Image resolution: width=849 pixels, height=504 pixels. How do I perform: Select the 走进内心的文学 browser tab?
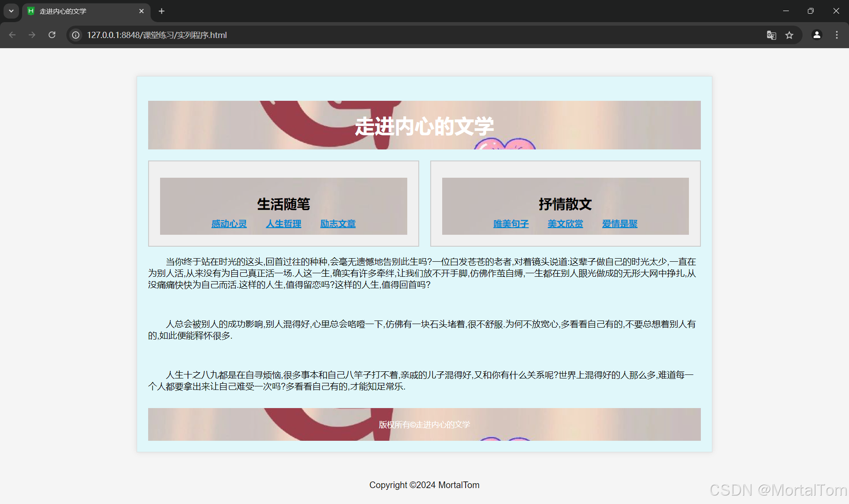pos(86,11)
